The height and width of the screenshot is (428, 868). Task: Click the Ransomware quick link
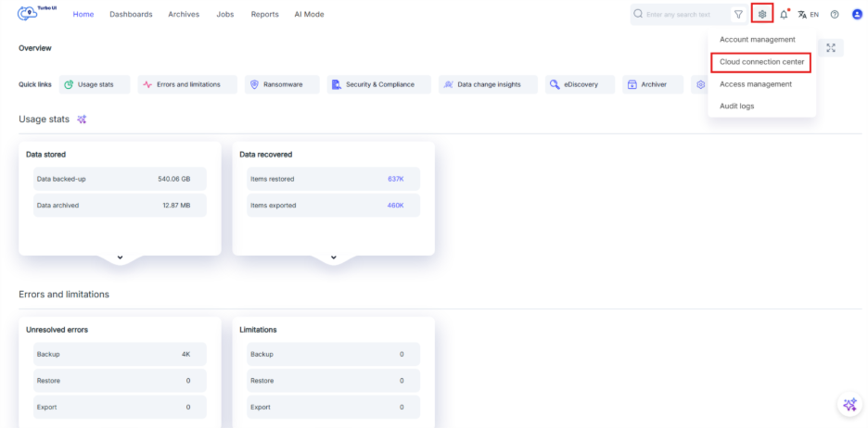click(x=282, y=84)
